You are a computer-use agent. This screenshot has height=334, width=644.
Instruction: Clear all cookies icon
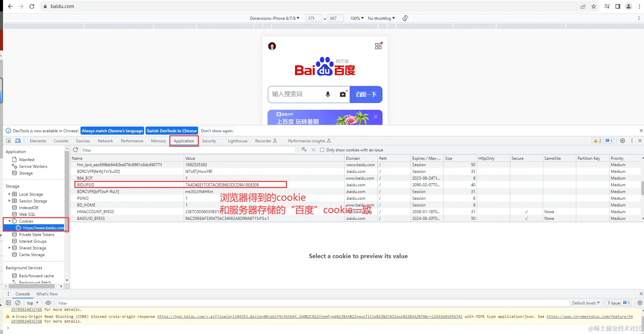(x=304, y=150)
